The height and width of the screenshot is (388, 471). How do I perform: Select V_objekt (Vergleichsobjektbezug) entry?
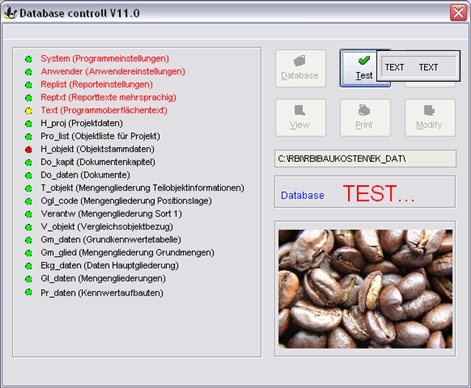tap(107, 227)
